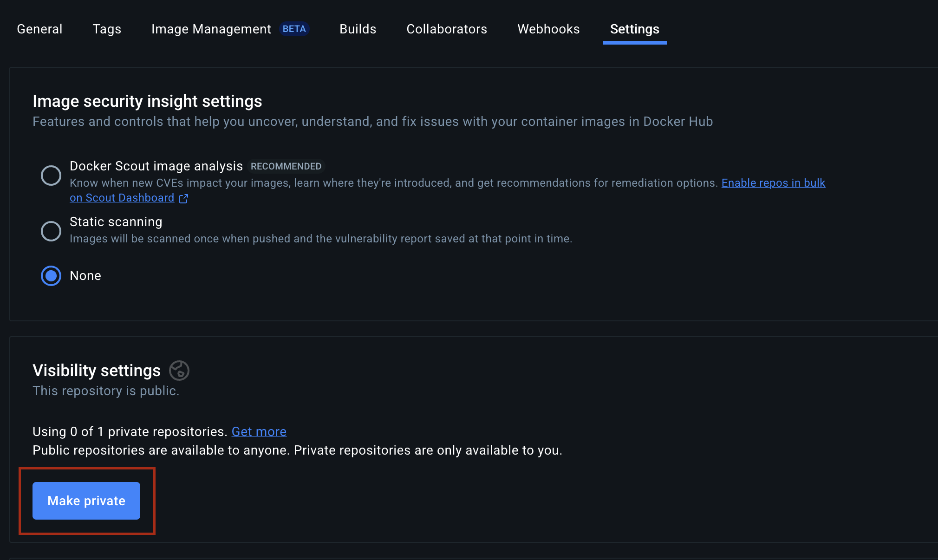Follow the on Scout Dashboard link

coord(122,198)
